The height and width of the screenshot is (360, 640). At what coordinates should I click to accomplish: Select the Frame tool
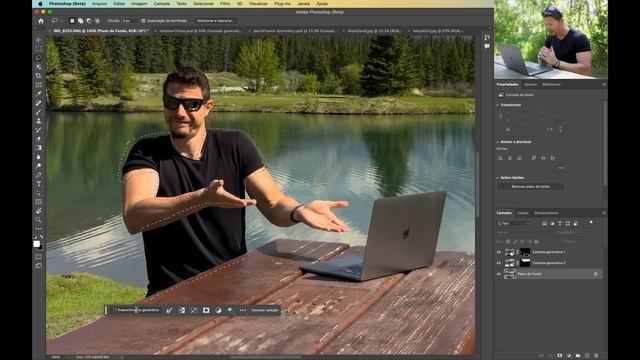tap(38, 85)
